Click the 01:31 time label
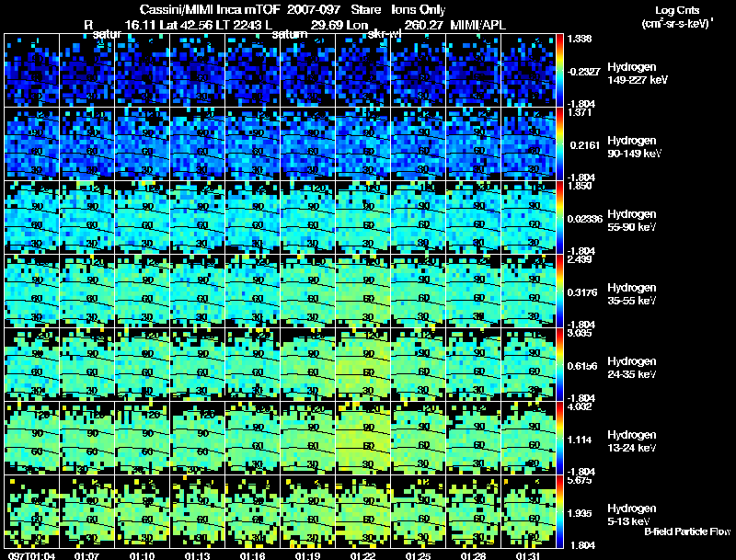Image resolution: width=736 pixels, height=560 pixels. click(528, 555)
